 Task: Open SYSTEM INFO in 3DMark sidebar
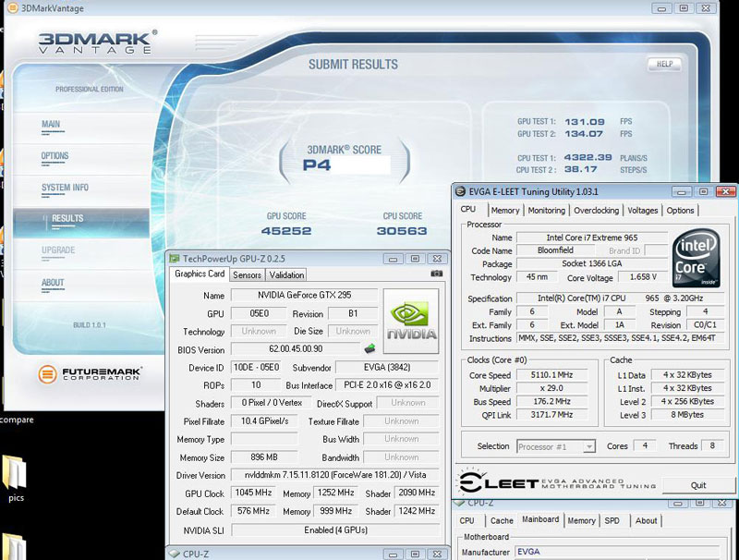[x=65, y=188]
